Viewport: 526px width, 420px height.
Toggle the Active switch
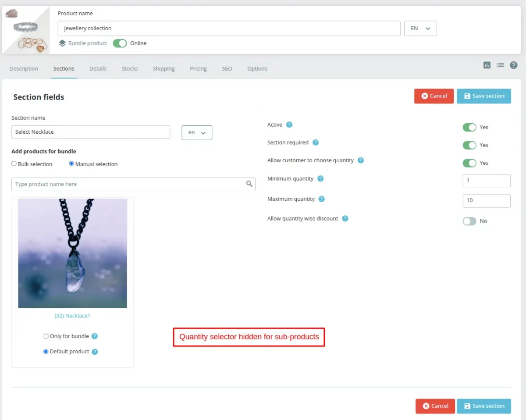coord(469,127)
